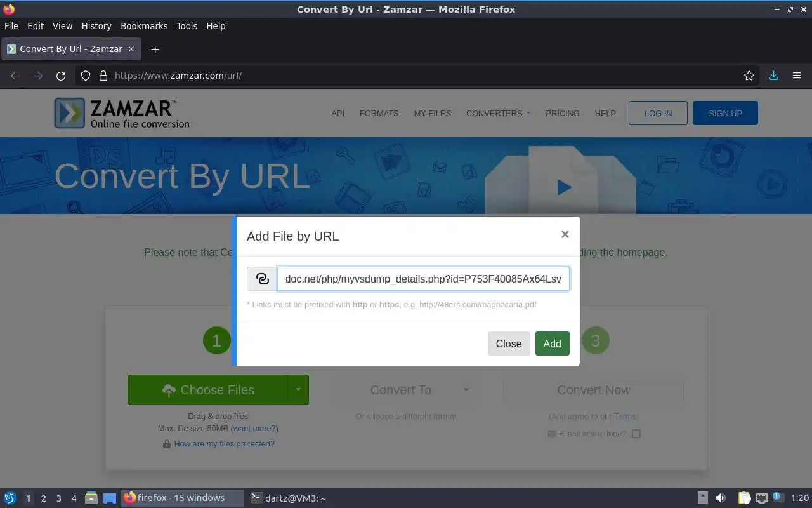The image size is (812, 508).
Task: Close the Convert By Url tab
Action: 131,49
